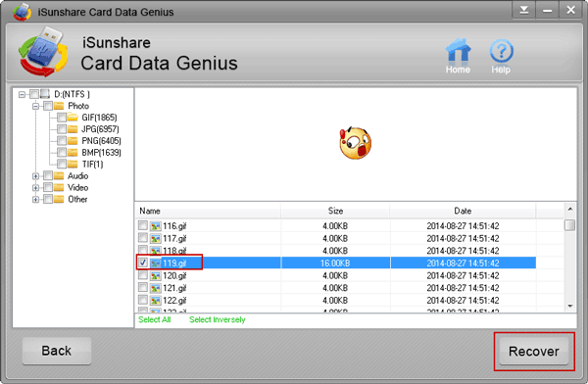Click the Video folder icon
588x384 pixels.
[59, 187]
